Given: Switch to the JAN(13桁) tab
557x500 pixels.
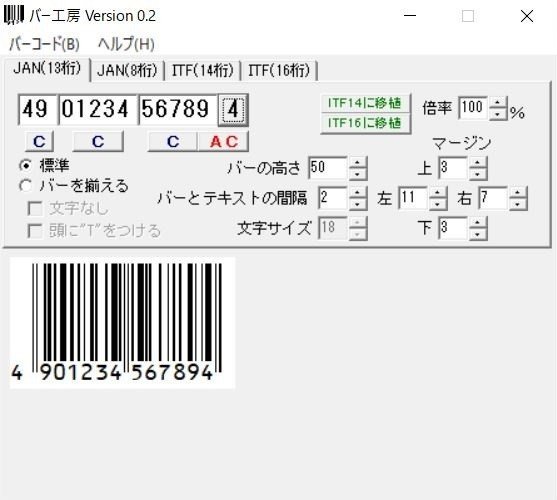Looking at the screenshot, I should tap(47, 68).
